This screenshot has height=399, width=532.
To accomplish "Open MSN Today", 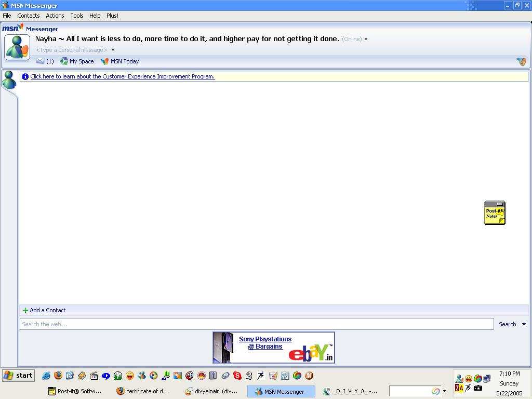I will point(120,61).
